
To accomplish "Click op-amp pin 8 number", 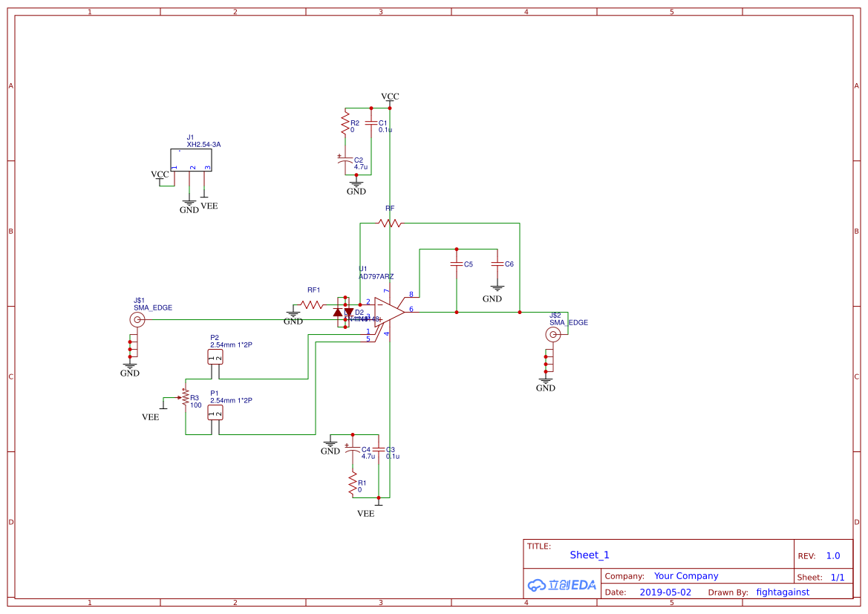I will point(411,294).
